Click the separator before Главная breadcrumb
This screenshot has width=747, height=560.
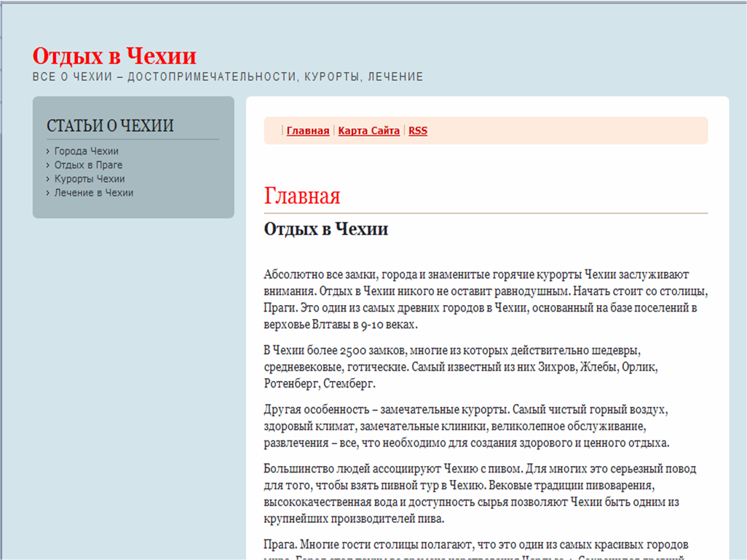pos(281,131)
